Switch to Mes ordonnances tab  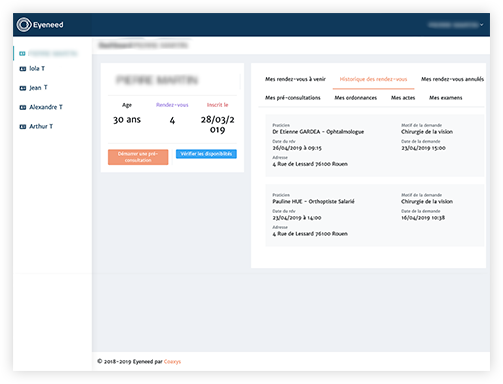click(356, 98)
